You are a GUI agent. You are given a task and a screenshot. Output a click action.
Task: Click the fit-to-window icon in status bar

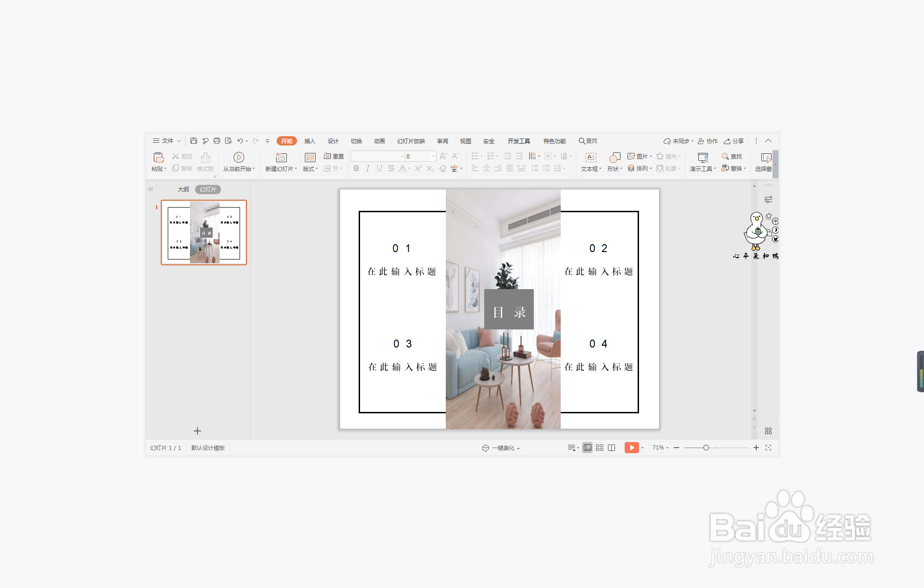[768, 448]
